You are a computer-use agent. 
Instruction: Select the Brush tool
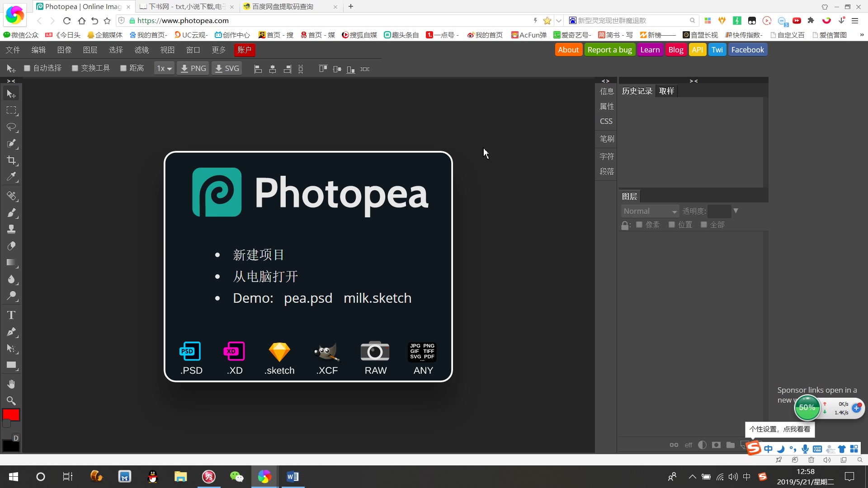point(11,213)
